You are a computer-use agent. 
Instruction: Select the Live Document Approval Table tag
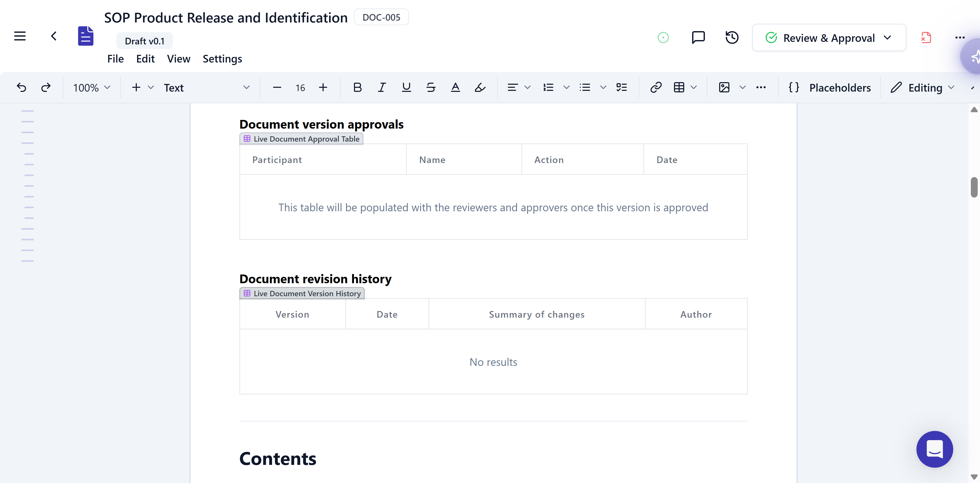(301, 139)
